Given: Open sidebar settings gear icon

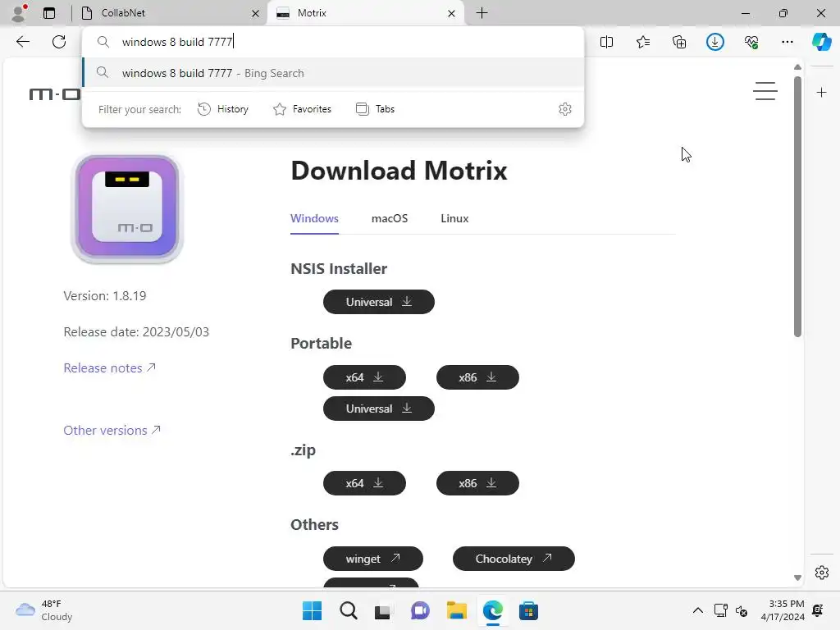Looking at the screenshot, I should (x=822, y=572).
